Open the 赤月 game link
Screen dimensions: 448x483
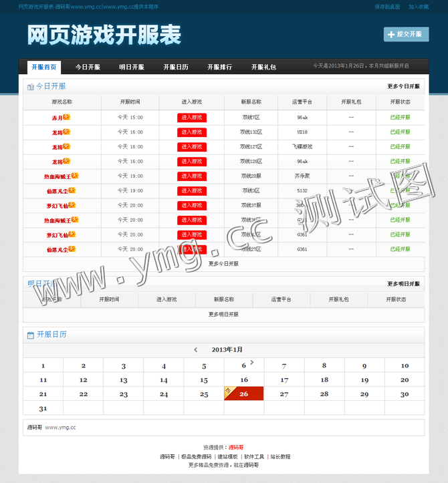pyautogui.click(x=57, y=118)
